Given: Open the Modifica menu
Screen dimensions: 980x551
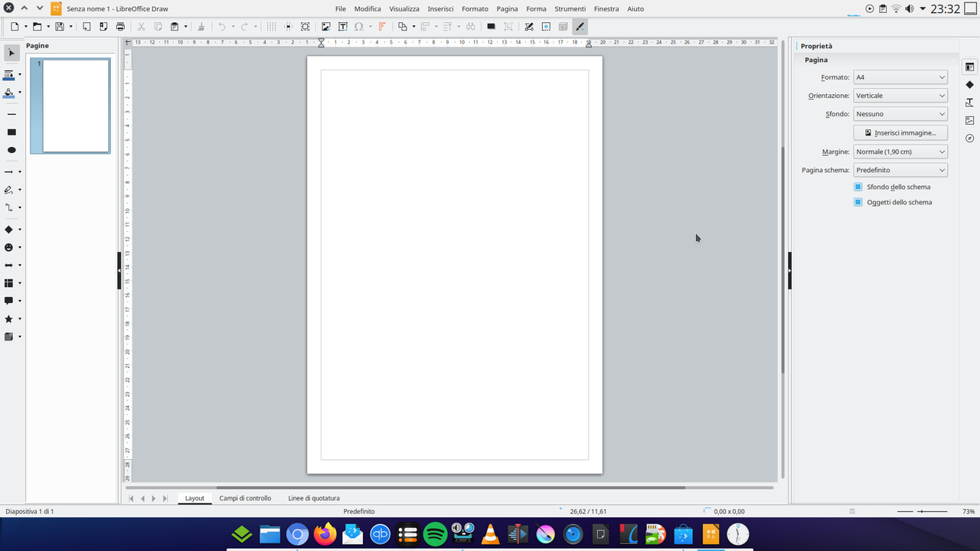Looking at the screenshot, I should 367,8.
